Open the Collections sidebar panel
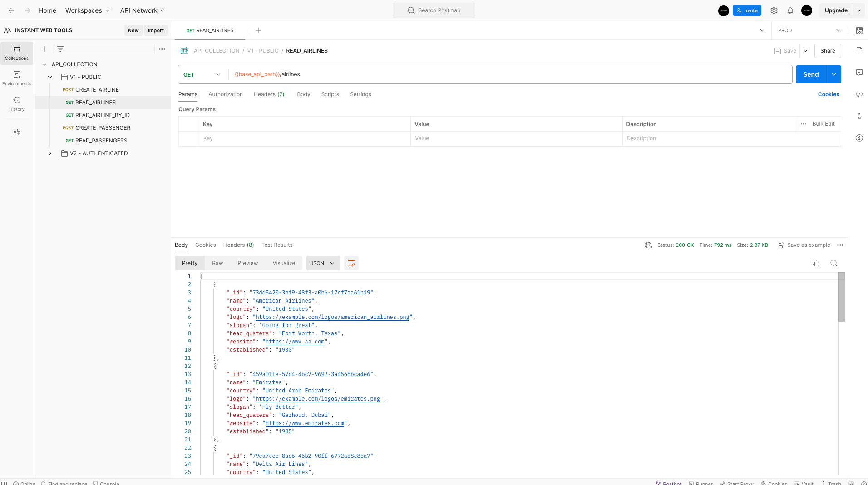Image resolution: width=868 pixels, height=485 pixels. tap(17, 53)
